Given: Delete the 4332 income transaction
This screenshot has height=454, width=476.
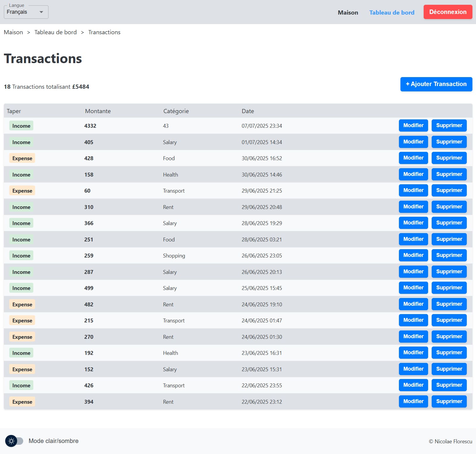Looking at the screenshot, I should (449, 126).
